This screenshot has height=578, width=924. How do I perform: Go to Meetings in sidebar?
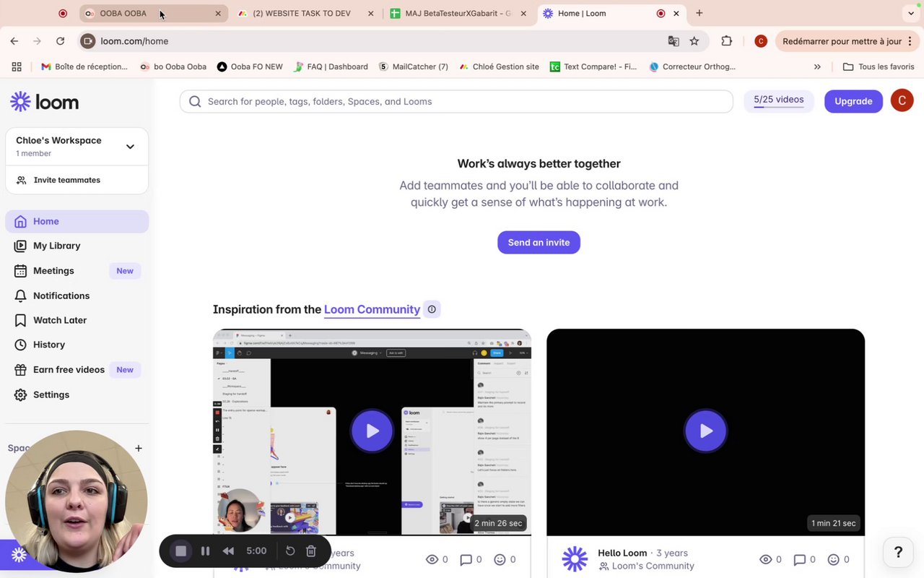tap(77, 270)
